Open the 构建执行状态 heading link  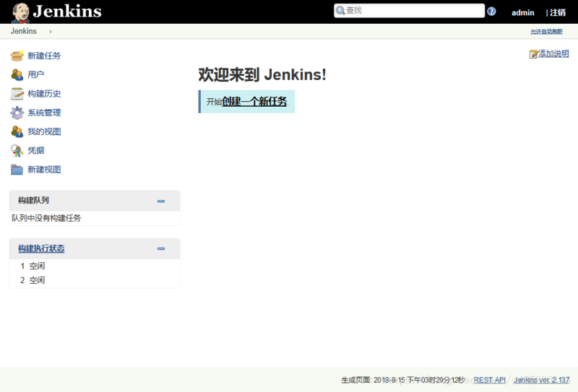[x=41, y=248]
